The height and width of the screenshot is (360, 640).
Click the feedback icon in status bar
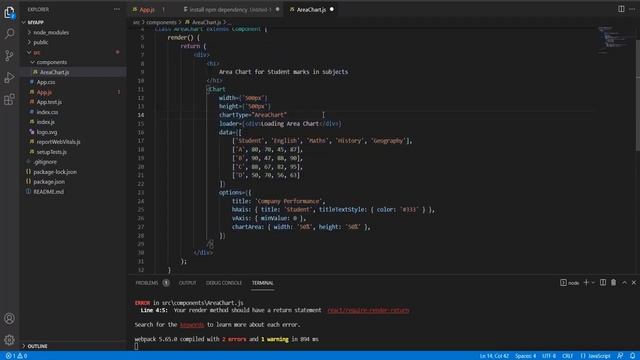pyautogui.click(x=620, y=356)
